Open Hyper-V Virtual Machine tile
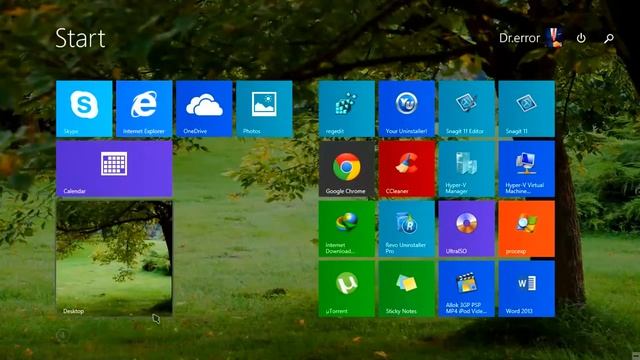Screen dimensions: 640x360 point(527,169)
